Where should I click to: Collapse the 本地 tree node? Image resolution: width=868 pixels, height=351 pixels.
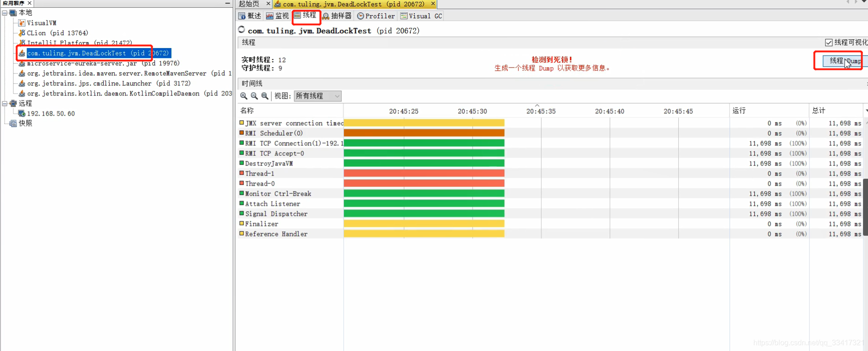5,13
